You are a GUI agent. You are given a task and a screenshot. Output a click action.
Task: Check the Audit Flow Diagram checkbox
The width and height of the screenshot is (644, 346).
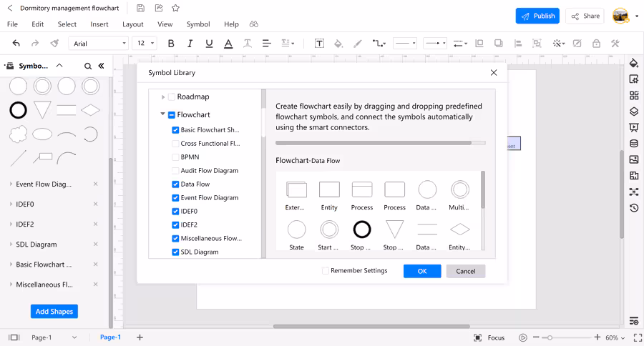pyautogui.click(x=175, y=171)
